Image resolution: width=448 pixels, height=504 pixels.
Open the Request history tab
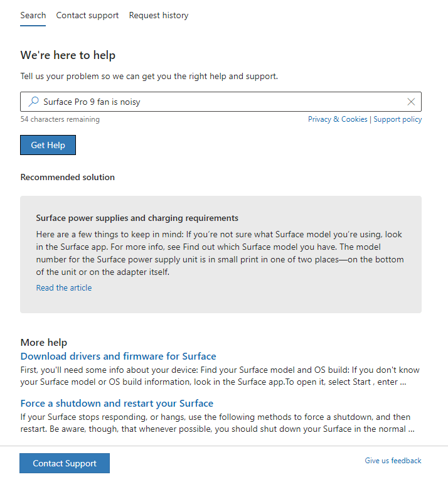(x=158, y=15)
